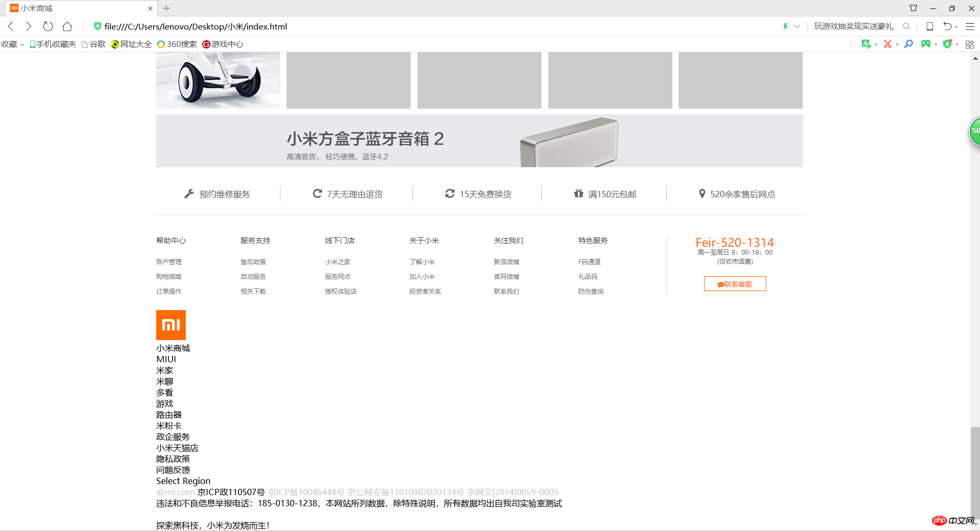The image size is (980, 531).
Task: Open the 游戏中心 bookmark
Action: (x=223, y=44)
